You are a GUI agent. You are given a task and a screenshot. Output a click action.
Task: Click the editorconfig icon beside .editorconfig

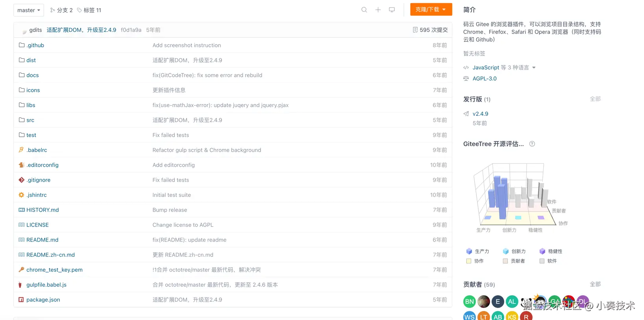[21, 165]
